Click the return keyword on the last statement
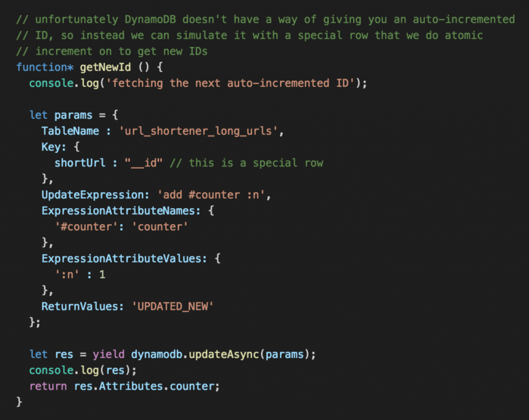Screen dimensions: 529x420 click(48, 386)
